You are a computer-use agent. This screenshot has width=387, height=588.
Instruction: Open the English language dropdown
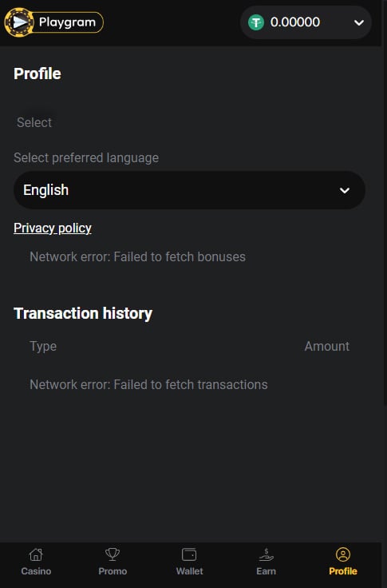point(189,190)
